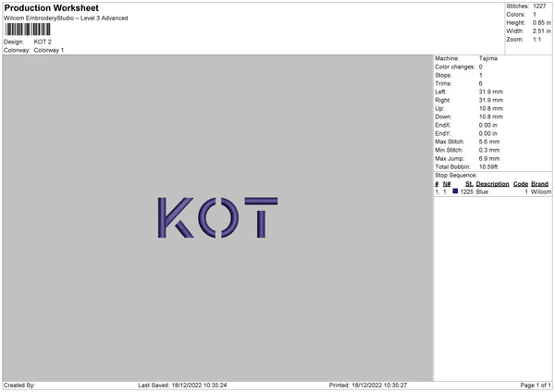Click the Max Jump value '6.9 mm'
This screenshot has height=392, width=555.
489,158
